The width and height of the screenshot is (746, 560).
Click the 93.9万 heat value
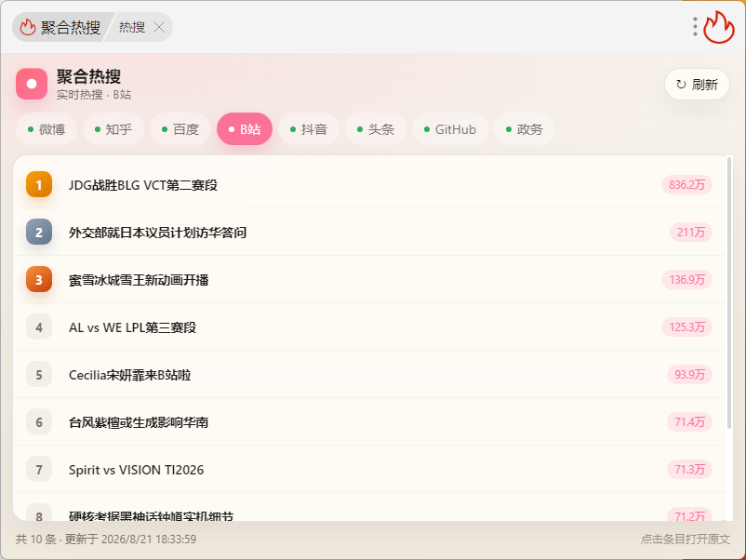point(689,375)
